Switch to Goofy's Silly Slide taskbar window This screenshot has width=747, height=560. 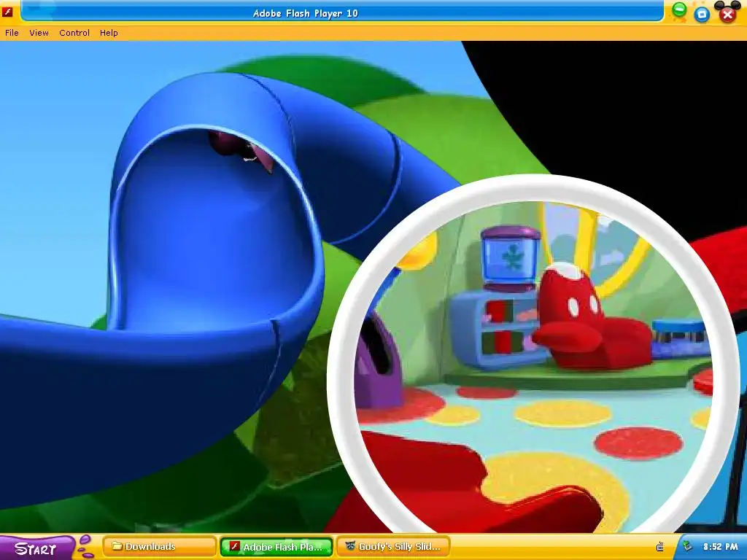point(393,547)
